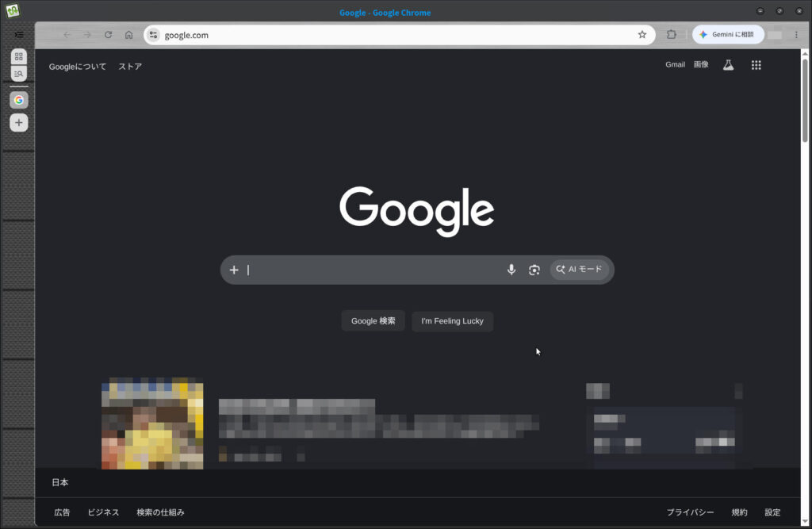Open 検索の仕組み footer link

tap(160, 512)
